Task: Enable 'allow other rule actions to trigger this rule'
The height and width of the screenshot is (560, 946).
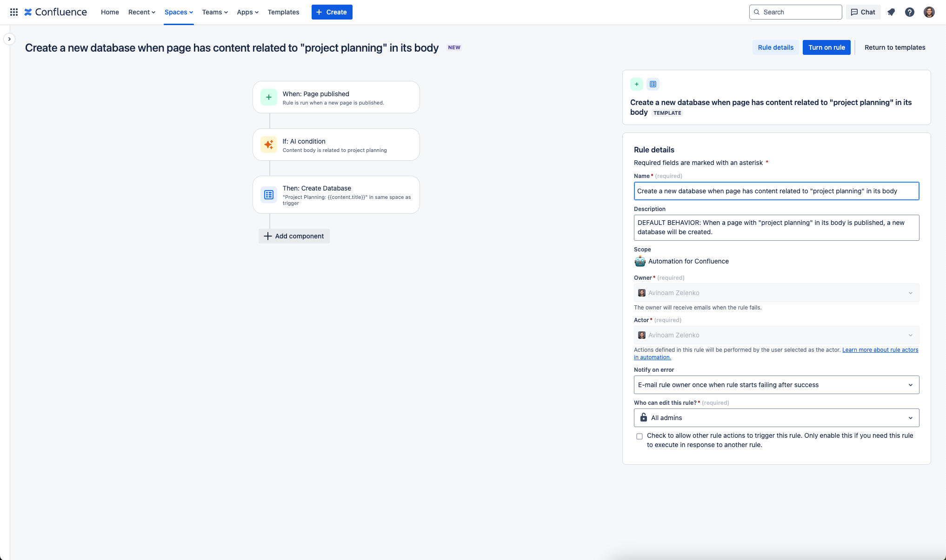Action: tap(640, 436)
